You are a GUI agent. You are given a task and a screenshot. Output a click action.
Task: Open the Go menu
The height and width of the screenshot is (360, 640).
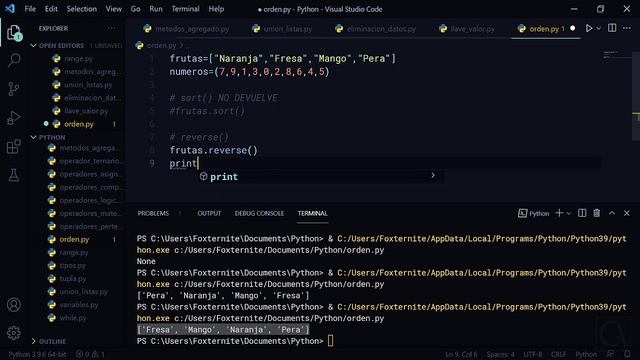136,9
